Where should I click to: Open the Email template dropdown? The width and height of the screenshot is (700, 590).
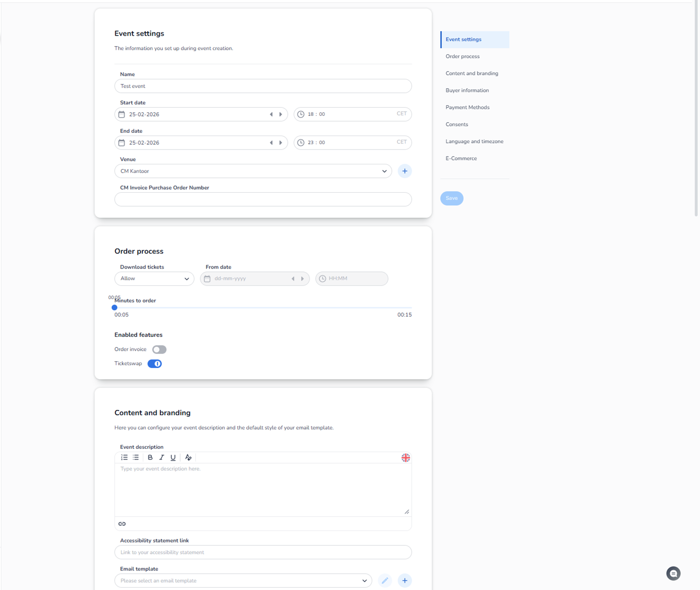click(243, 581)
